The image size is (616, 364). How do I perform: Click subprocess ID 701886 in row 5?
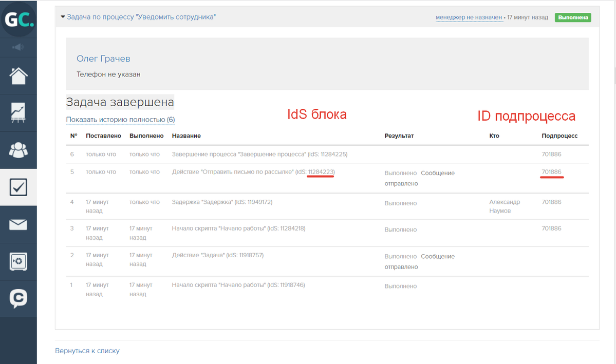click(x=551, y=172)
